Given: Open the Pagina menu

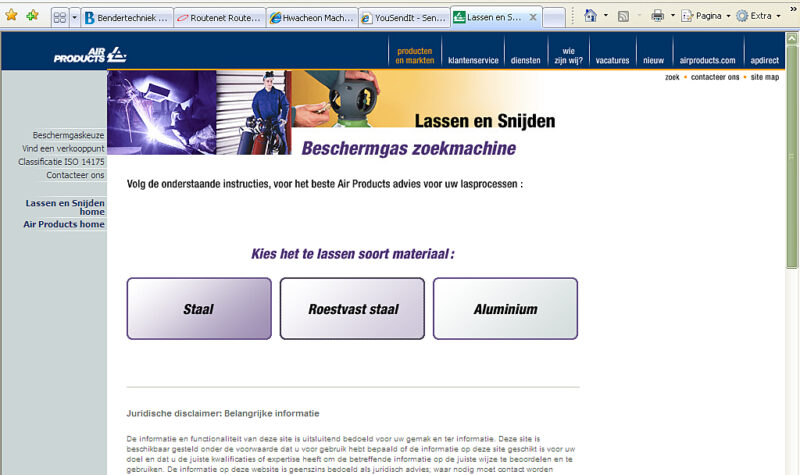Looking at the screenshot, I should tap(706, 16).
